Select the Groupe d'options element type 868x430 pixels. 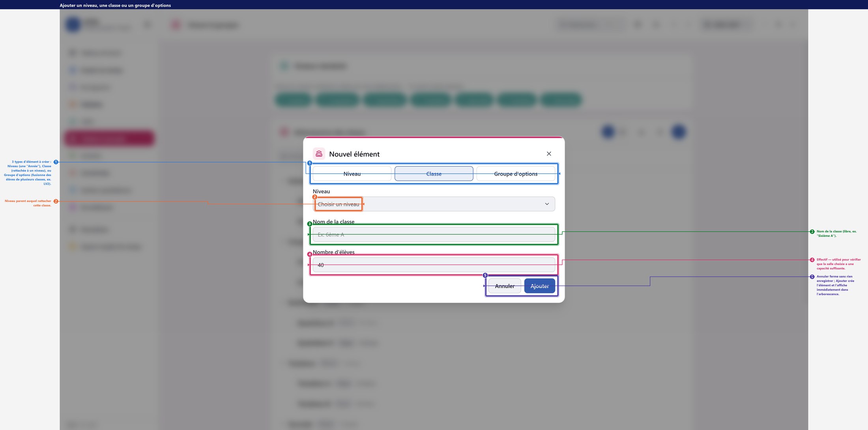516,174
